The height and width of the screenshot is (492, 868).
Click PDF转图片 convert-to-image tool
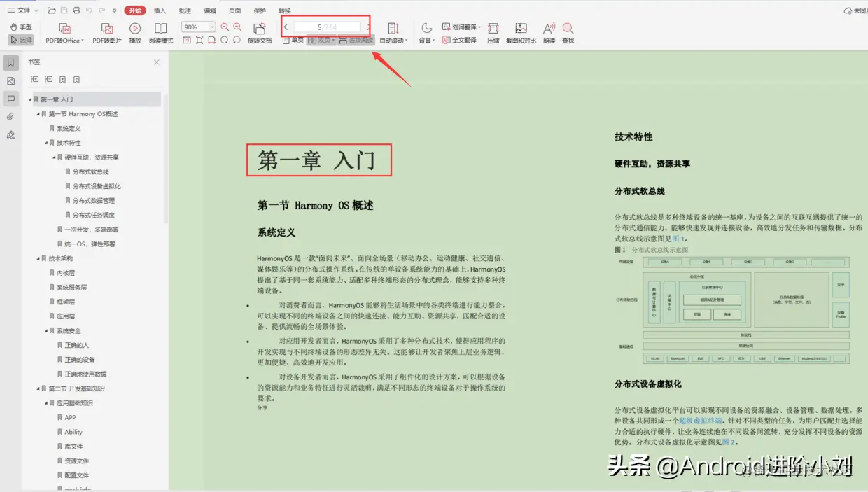click(107, 33)
